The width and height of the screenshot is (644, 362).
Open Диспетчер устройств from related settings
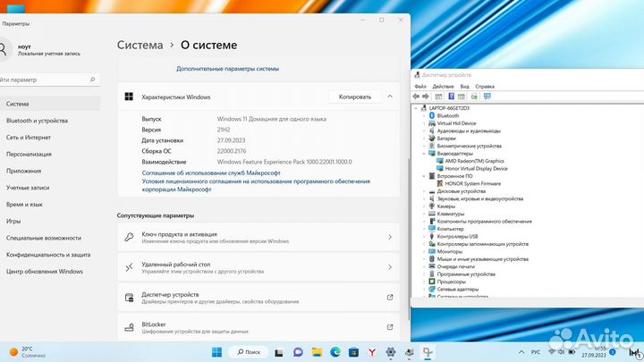[258, 298]
